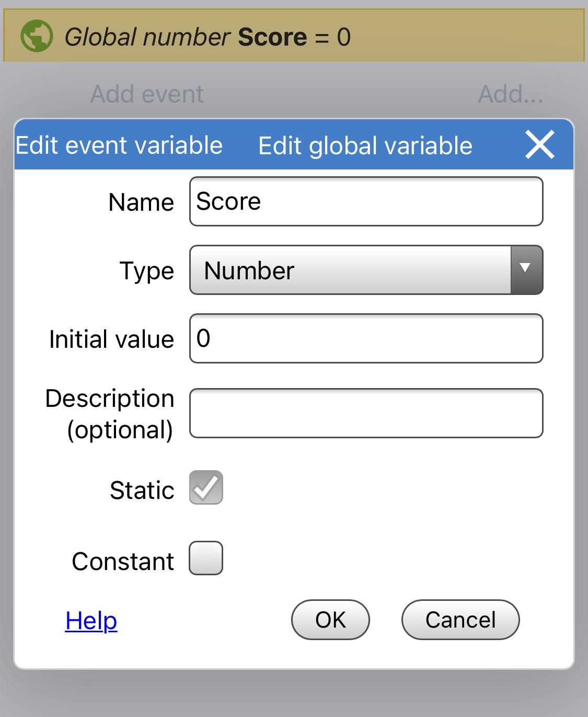The width and height of the screenshot is (588, 717).
Task: Focus the optional Description text box
Action: (x=366, y=413)
